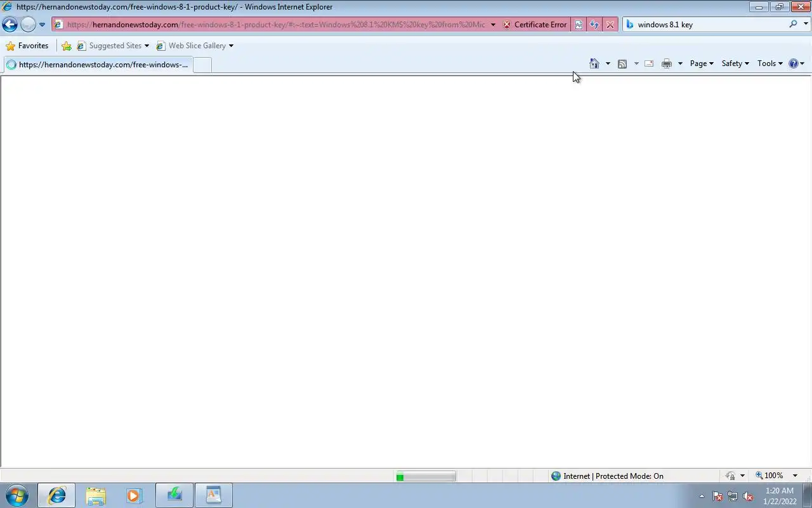
Task: Click the Home page icon
Action: point(594,63)
